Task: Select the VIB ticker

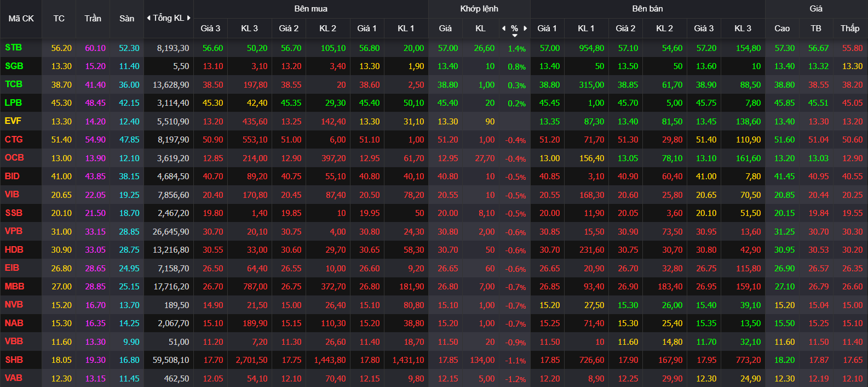Action: (x=12, y=195)
